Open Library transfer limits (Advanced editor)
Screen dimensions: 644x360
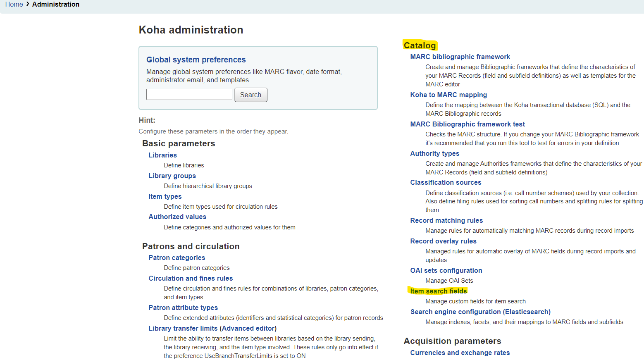tap(213, 328)
